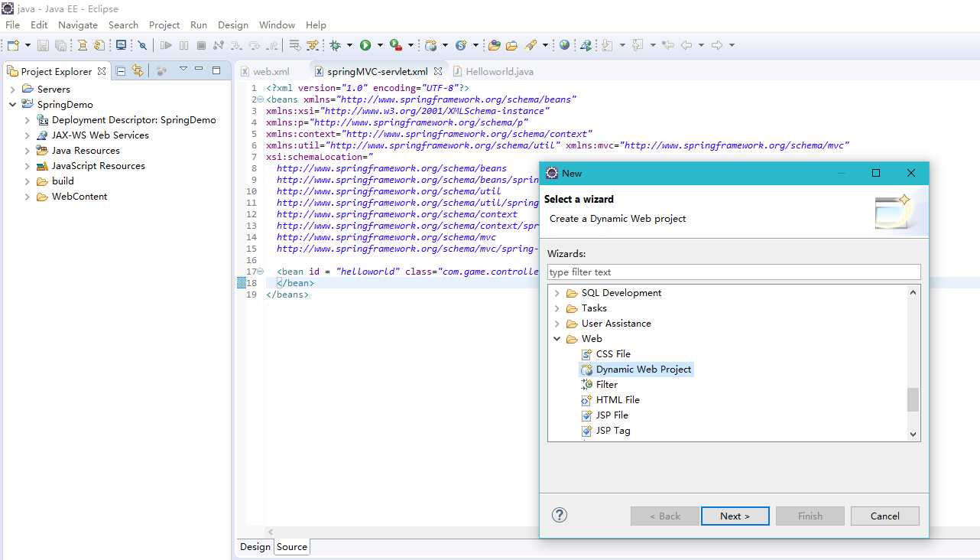980x560 pixels.
Task: Click the Run Last Tool icon
Action: (396, 45)
